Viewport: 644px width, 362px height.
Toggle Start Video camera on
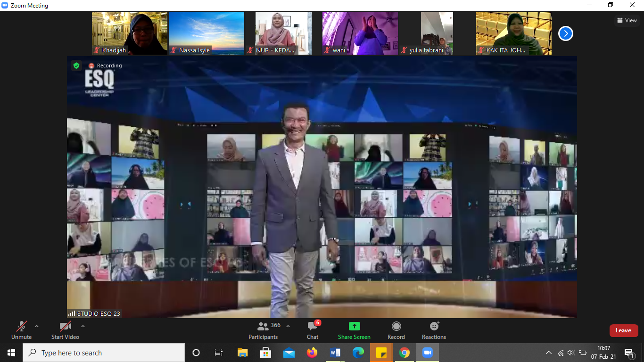(x=65, y=330)
